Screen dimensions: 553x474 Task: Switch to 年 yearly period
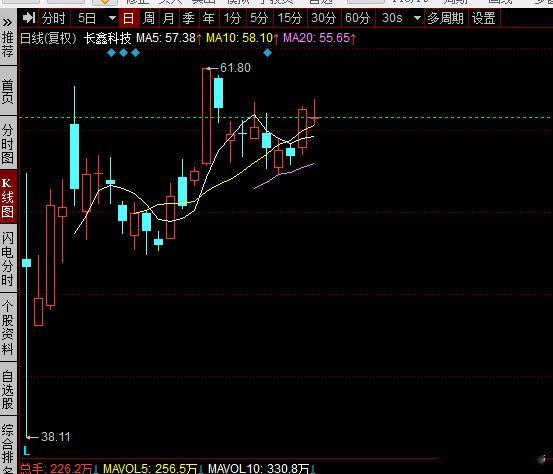[x=209, y=18]
